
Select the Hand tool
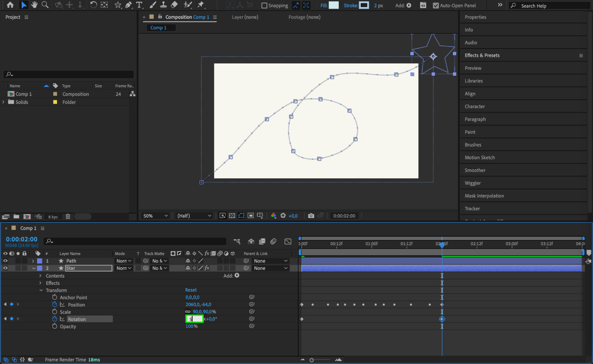(x=34, y=5)
